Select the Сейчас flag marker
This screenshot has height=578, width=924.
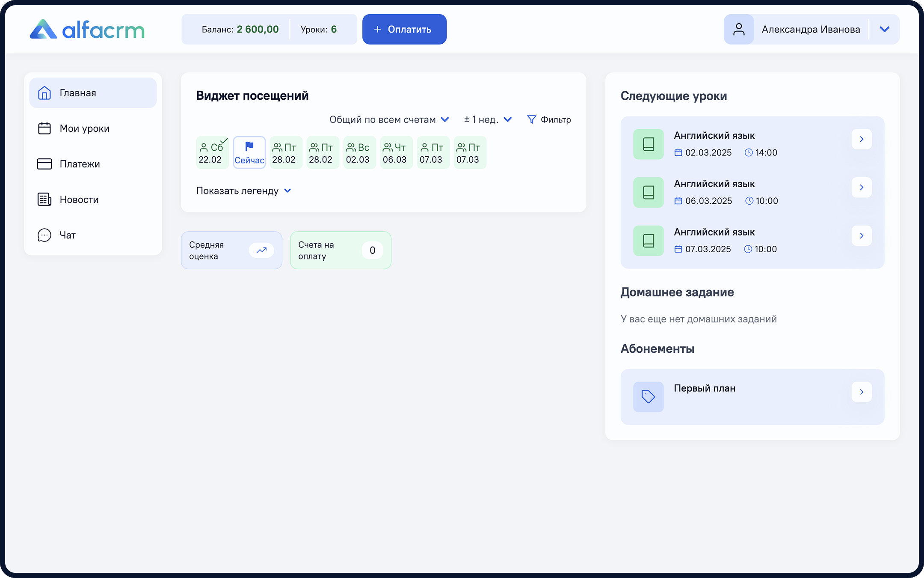point(249,152)
